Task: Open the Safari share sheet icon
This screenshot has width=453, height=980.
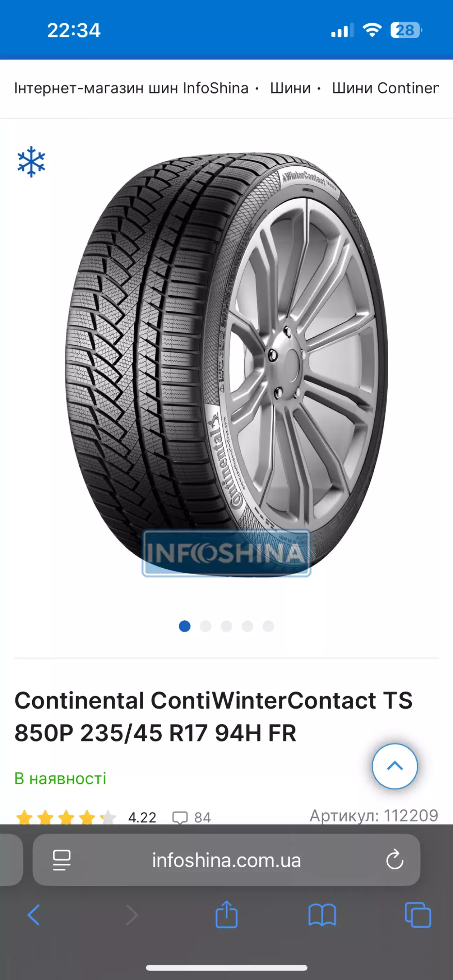Action: (226, 914)
